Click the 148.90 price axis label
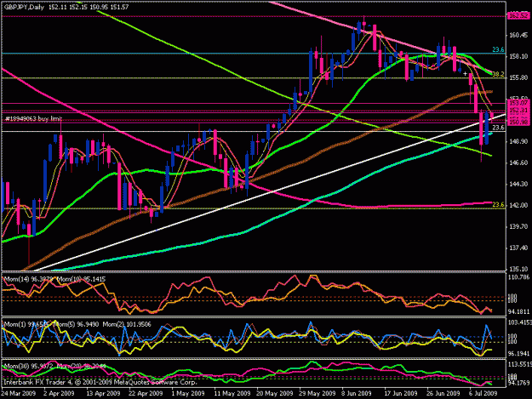Screen dimensions: 532x399 pyautogui.click(x=518, y=141)
